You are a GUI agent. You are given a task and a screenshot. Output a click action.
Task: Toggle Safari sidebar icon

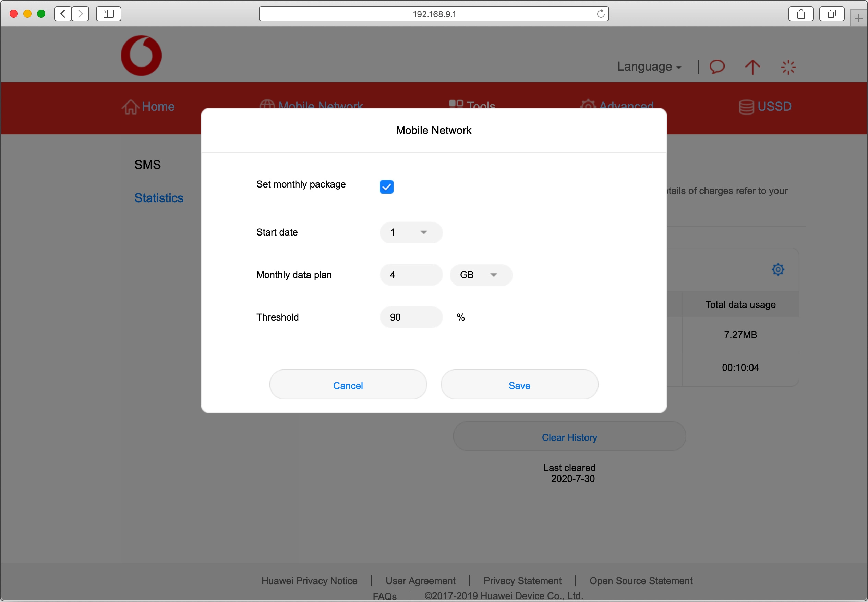click(109, 14)
